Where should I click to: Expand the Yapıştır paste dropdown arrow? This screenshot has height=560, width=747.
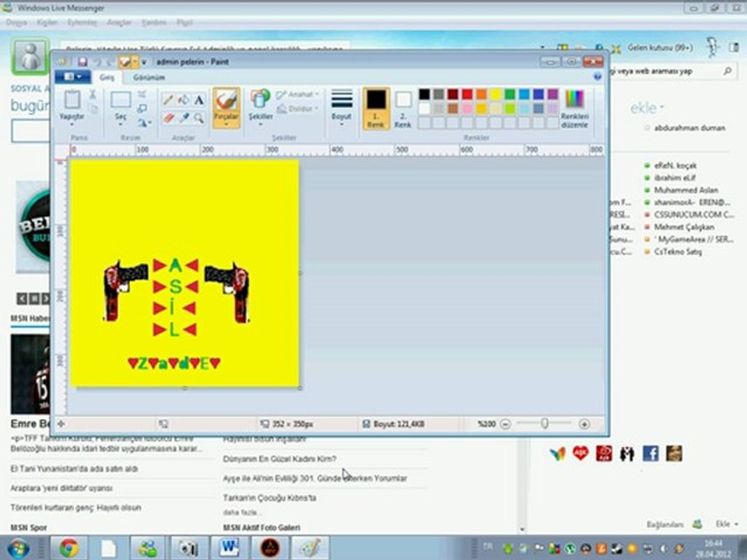pos(72,124)
